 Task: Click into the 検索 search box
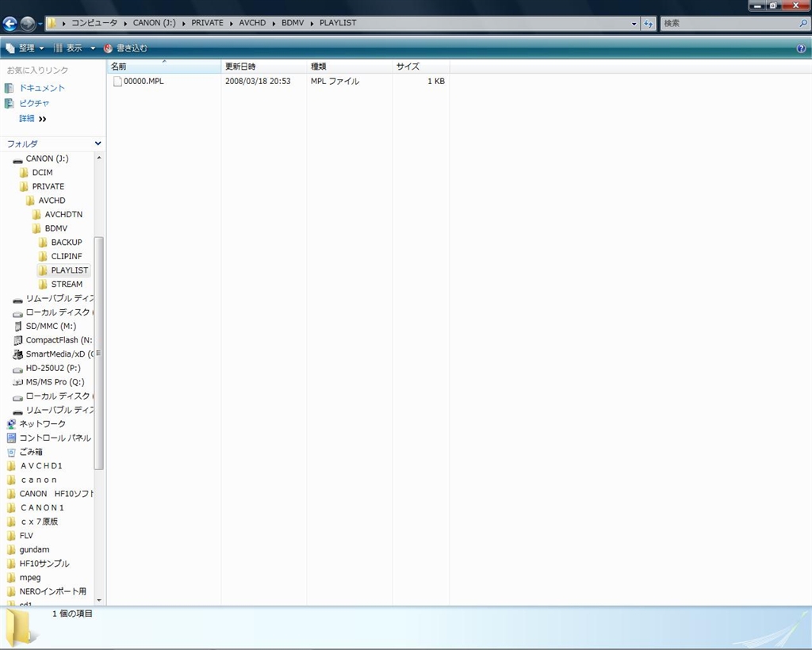(x=730, y=23)
